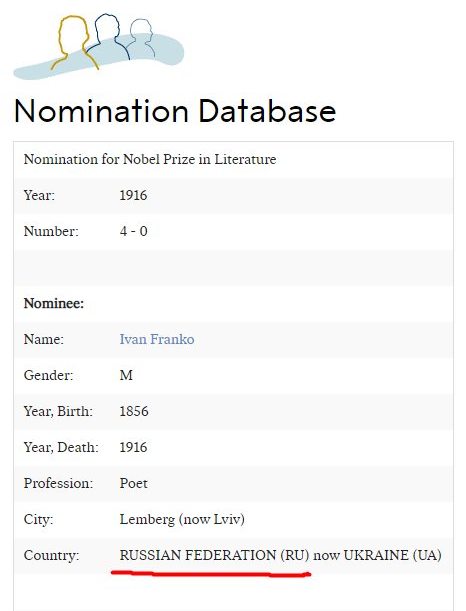466x611 pixels.
Task: Click the Nomination Database people logo
Action: [x=99, y=46]
